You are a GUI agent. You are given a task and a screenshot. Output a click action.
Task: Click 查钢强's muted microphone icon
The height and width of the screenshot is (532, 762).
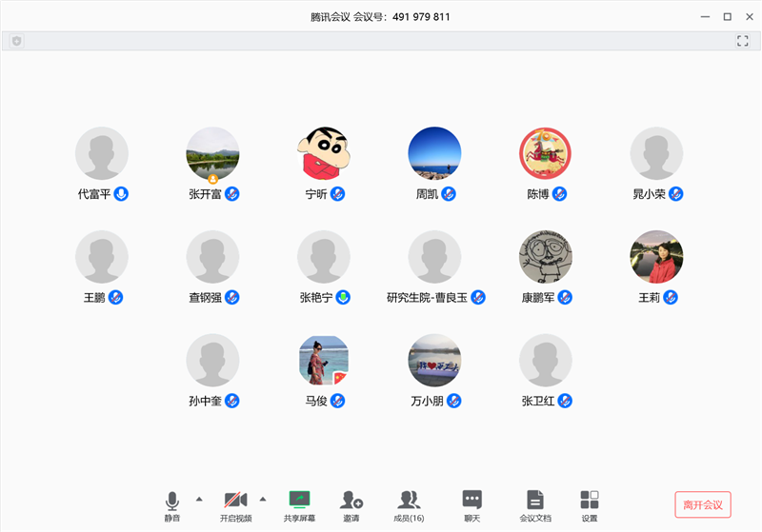231,298
